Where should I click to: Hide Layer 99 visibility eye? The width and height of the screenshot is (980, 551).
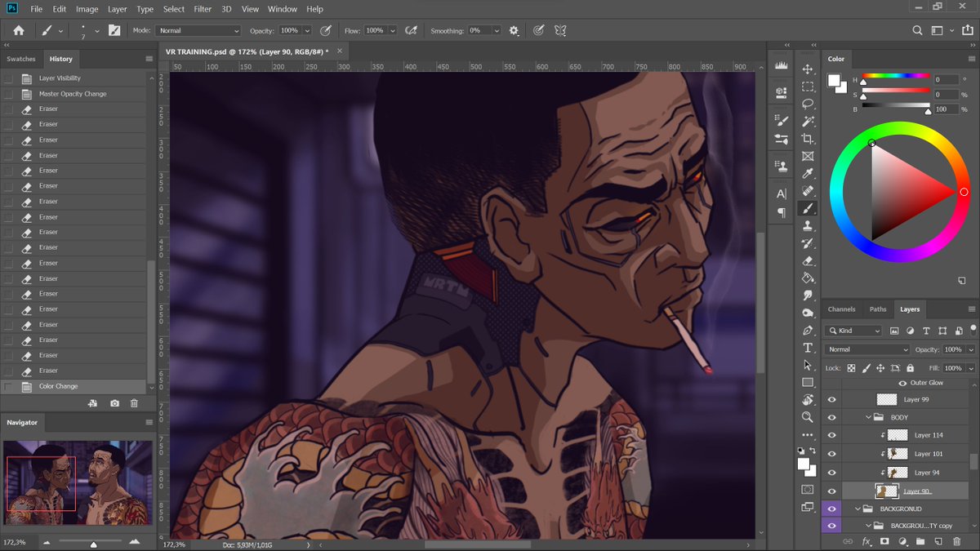tap(831, 400)
